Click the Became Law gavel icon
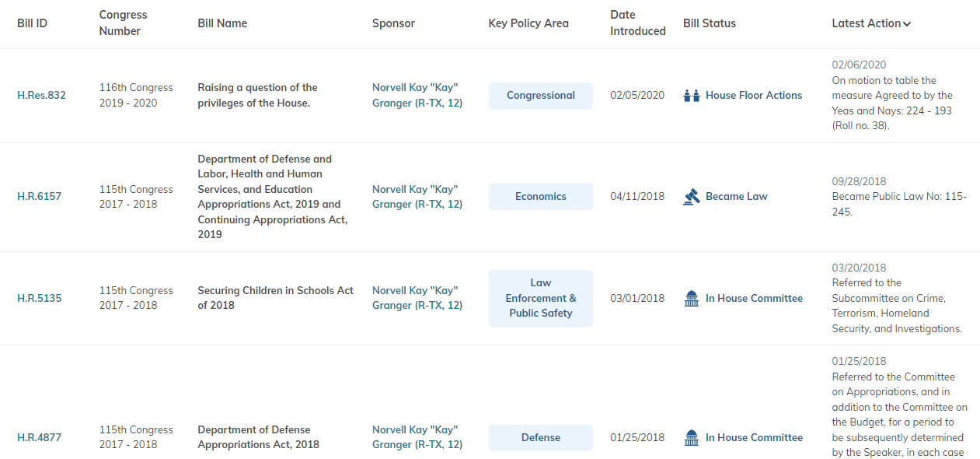Viewport: 980px width, 459px height. 692,197
